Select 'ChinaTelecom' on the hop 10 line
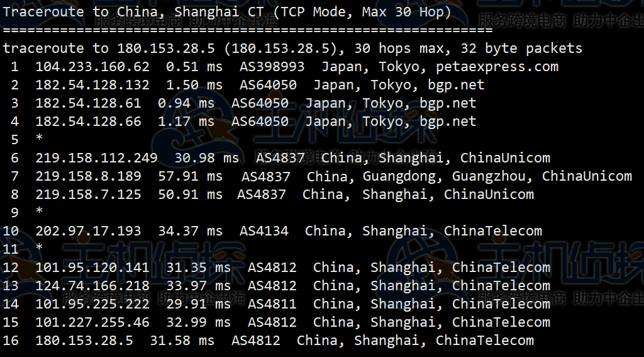The width and height of the screenshot is (644, 357). pyautogui.click(x=493, y=231)
